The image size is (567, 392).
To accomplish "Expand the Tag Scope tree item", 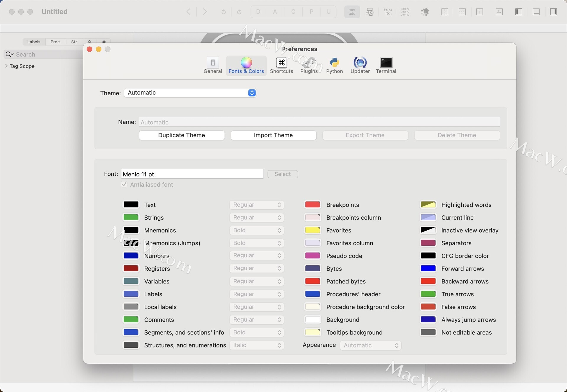I will point(6,66).
